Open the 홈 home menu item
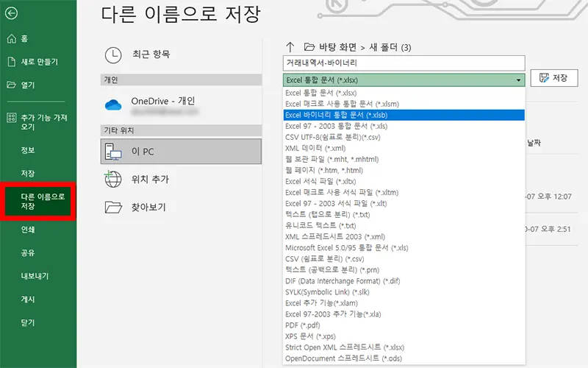This screenshot has height=368, width=588. pyautogui.click(x=17, y=38)
